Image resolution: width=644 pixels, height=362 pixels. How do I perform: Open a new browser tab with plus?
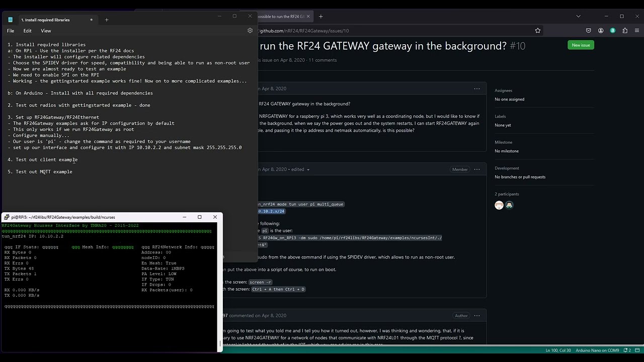pyautogui.click(x=320, y=17)
